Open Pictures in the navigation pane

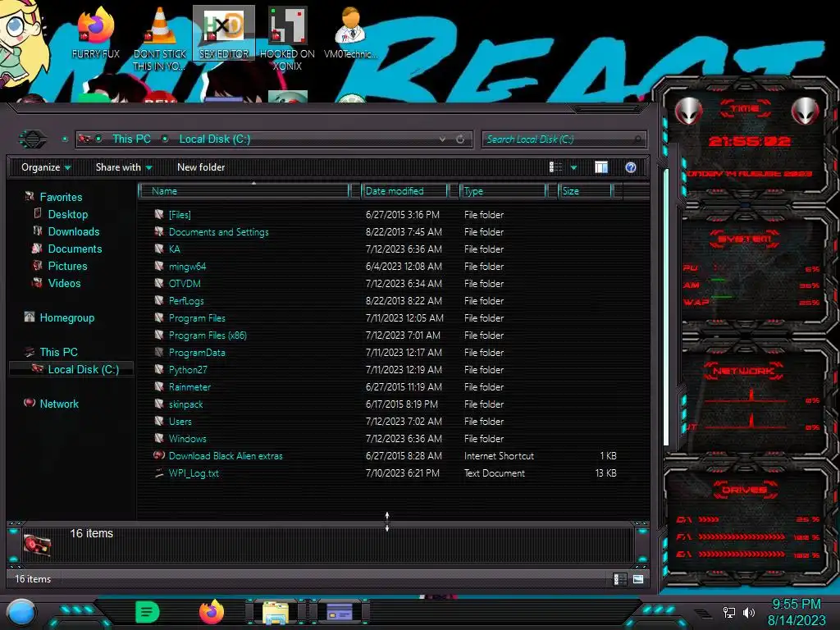(67, 266)
